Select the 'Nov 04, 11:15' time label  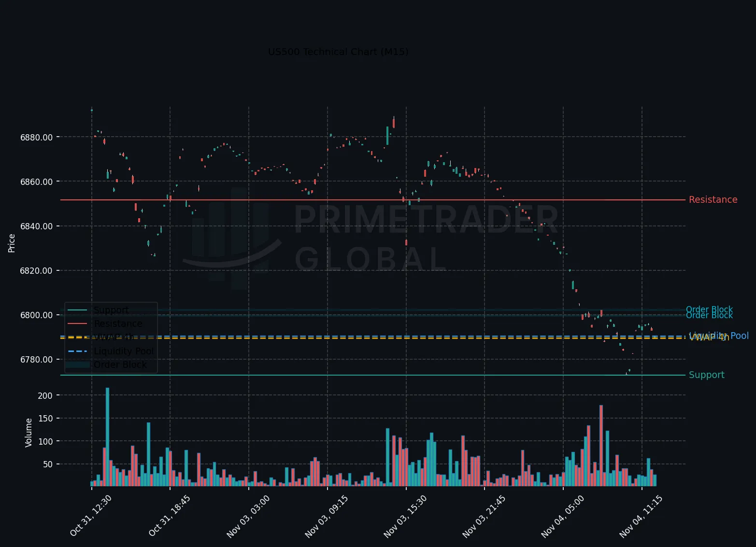[641, 516]
